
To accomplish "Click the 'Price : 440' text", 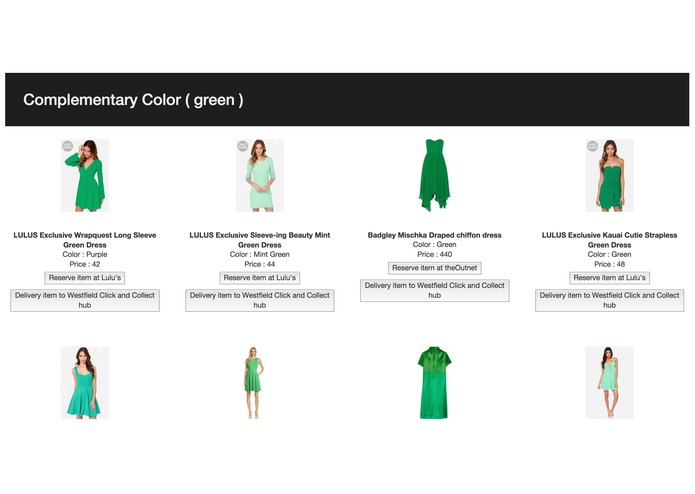I will click(x=434, y=254).
